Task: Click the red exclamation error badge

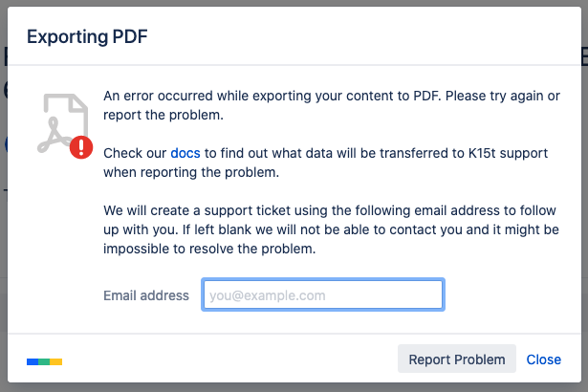Action: pyautogui.click(x=81, y=146)
